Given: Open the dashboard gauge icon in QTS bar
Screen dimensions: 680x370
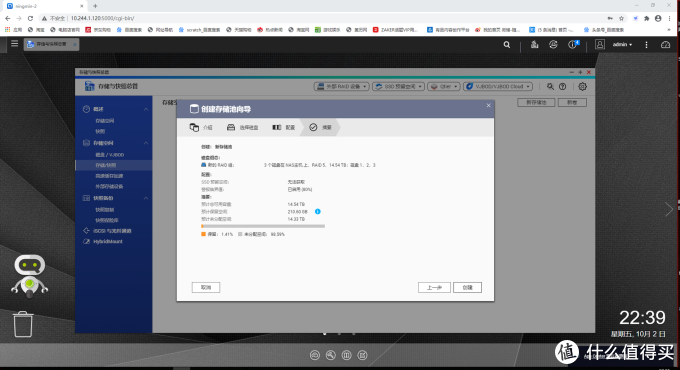Looking at the screenshot, I should tap(665, 45).
